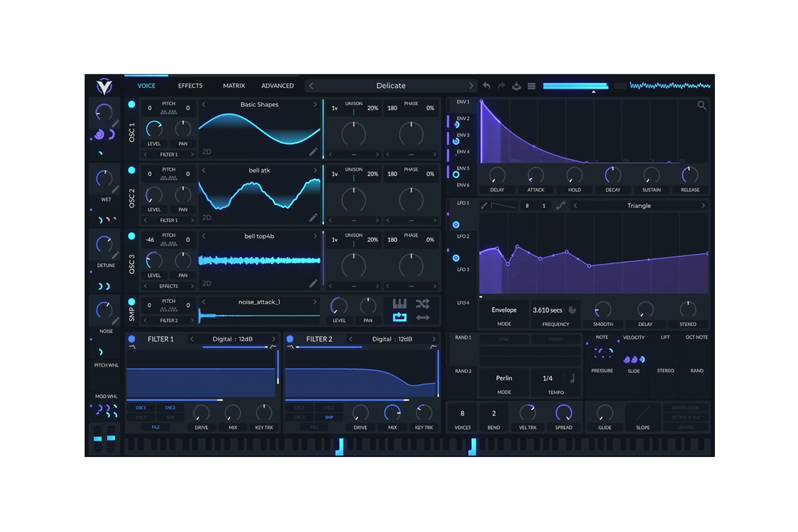Click the magnifier icon in the envelope display
The image size is (798, 532).
(x=702, y=105)
